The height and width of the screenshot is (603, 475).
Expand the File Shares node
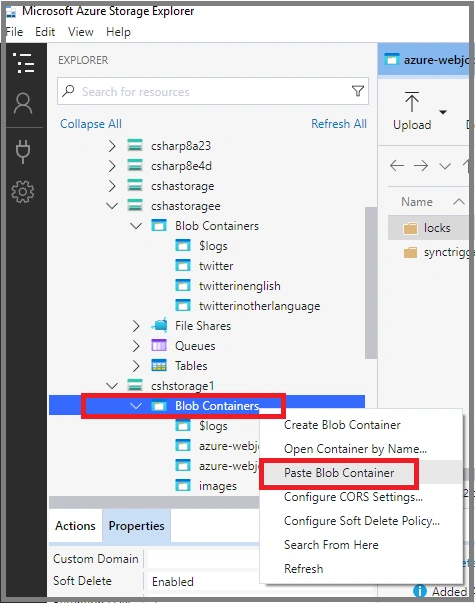click(x=136, y=326)
